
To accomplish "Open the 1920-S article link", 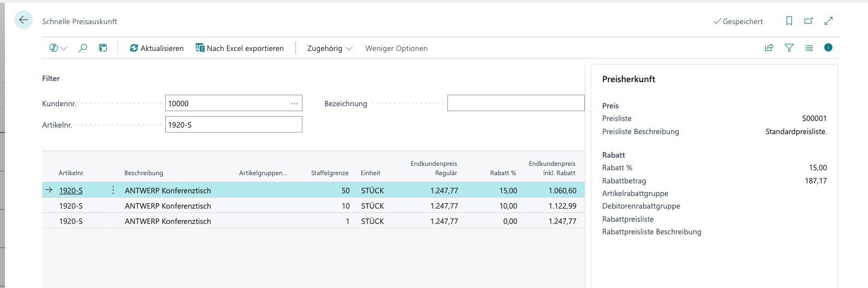I will [71, 191].
